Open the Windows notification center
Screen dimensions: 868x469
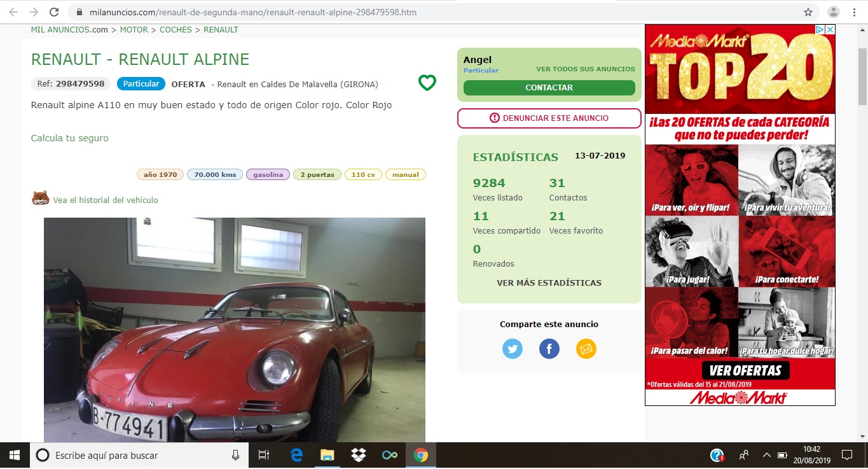pos(846,455)
